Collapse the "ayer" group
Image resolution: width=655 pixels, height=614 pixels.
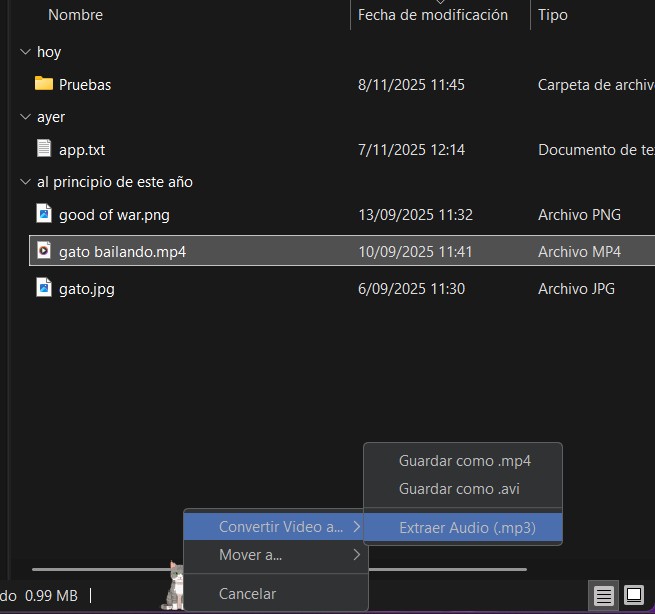(25, 117)
